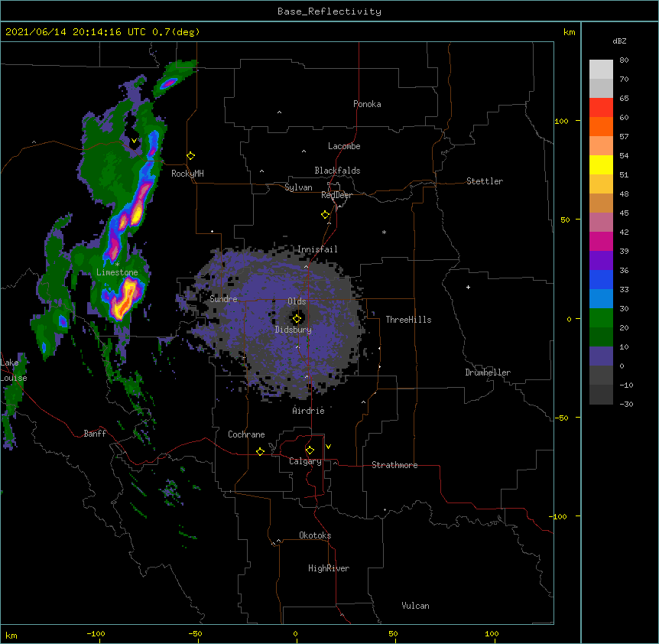Click the RockyMH label
Viewport: 659px width, 644px height.
(187, 174)
